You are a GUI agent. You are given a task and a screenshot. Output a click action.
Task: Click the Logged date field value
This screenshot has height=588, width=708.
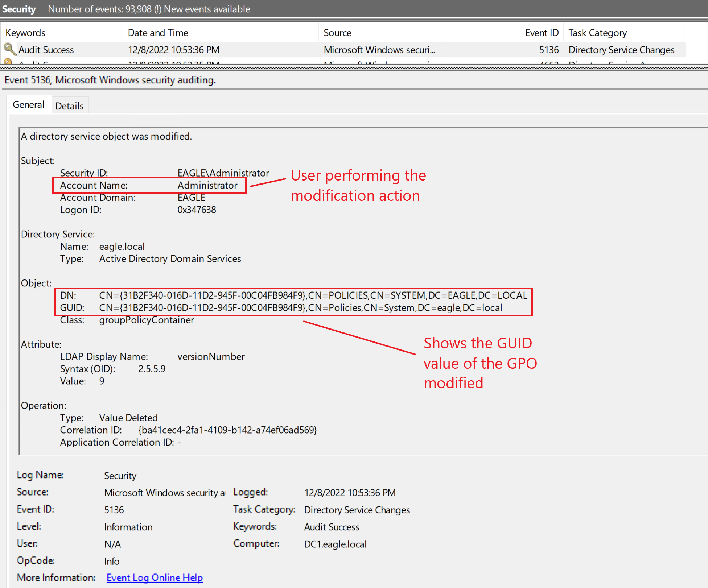coord(350,493)
